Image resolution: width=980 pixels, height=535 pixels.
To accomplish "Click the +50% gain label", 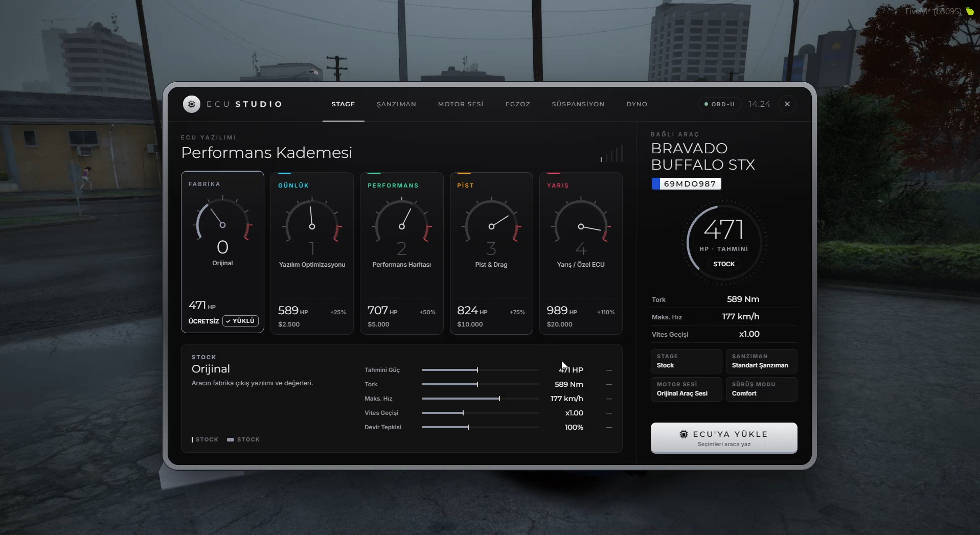I will point(427,312).
